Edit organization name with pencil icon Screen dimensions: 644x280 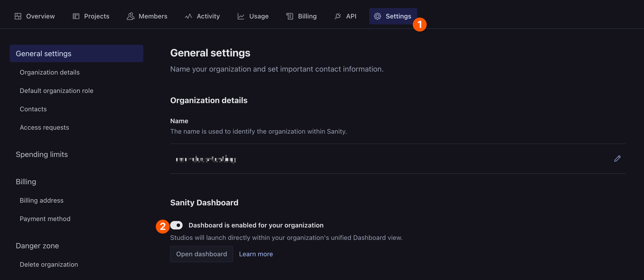coord(617,158)
